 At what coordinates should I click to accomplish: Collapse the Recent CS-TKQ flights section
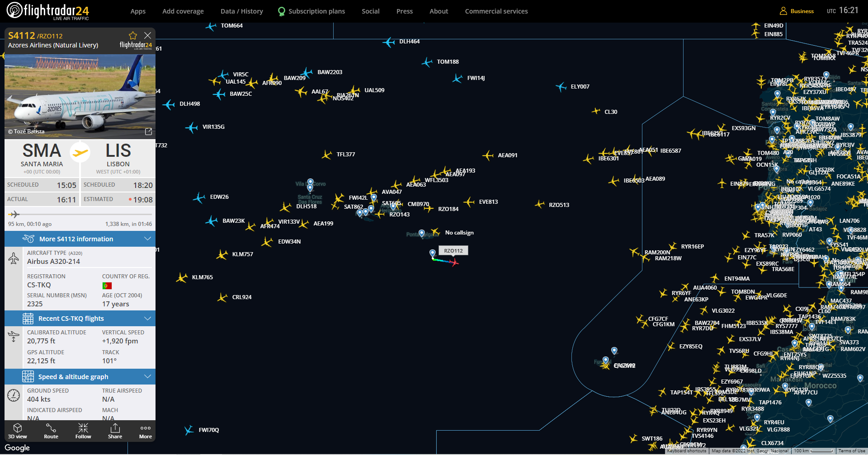tap(147, 318)
